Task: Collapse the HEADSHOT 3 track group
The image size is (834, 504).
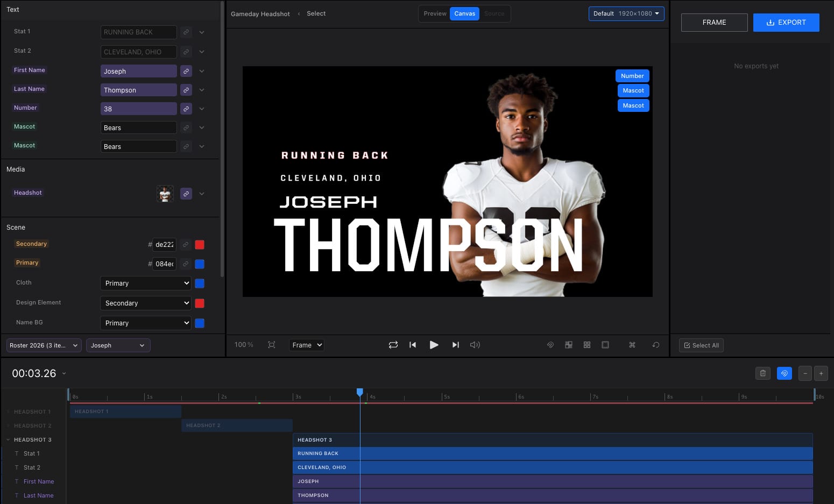Action: [9, 439]
